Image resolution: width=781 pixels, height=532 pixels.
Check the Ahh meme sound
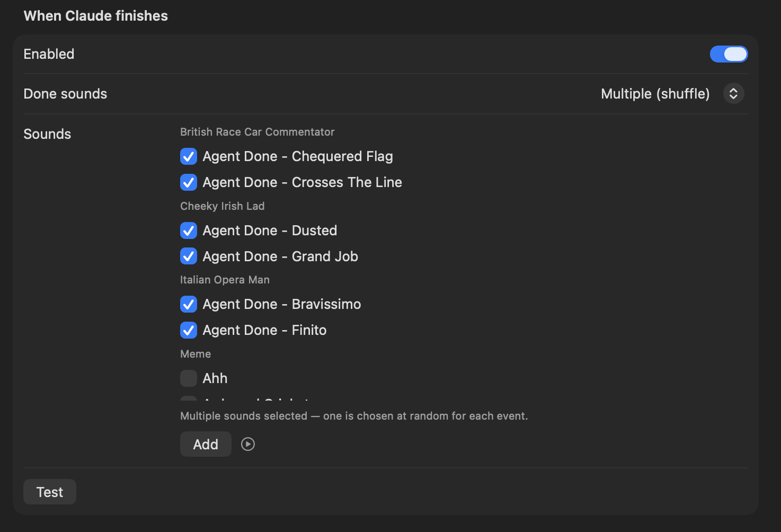point(189,378)
